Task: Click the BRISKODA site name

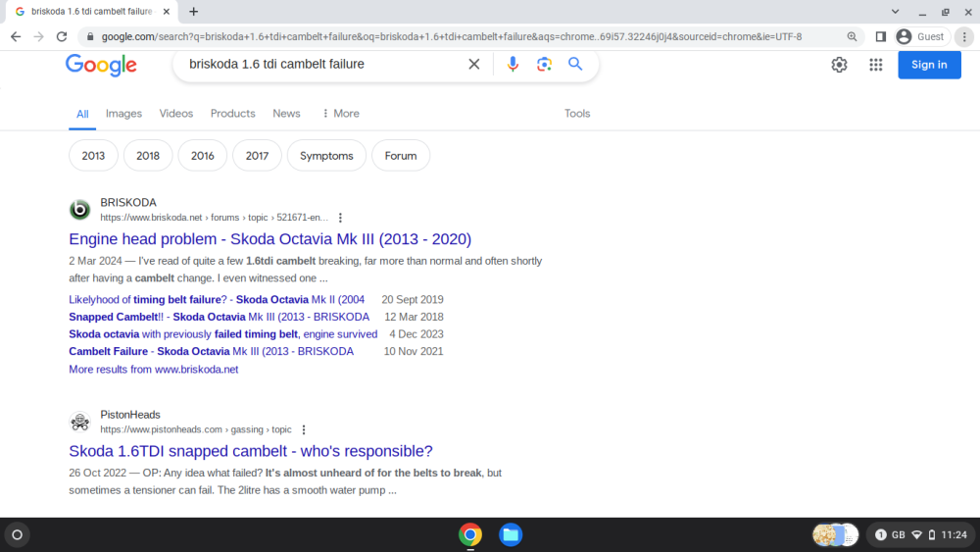Action: [x=128, y=203]
